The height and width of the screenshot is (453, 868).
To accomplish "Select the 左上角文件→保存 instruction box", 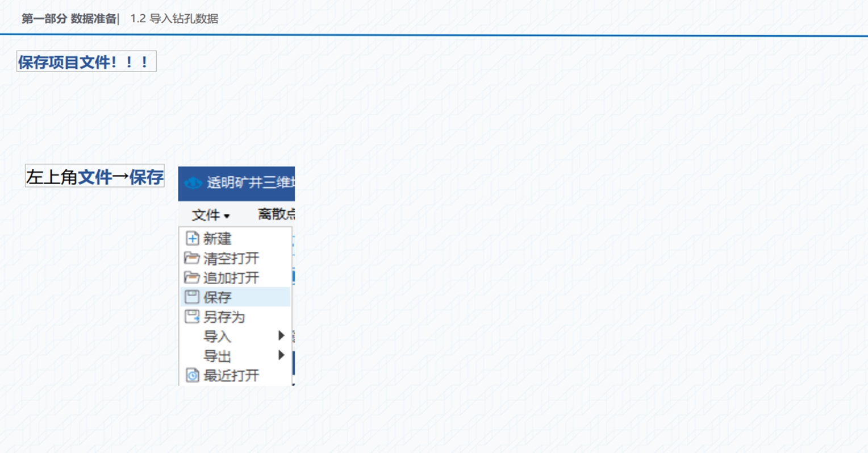I will 95,177.
